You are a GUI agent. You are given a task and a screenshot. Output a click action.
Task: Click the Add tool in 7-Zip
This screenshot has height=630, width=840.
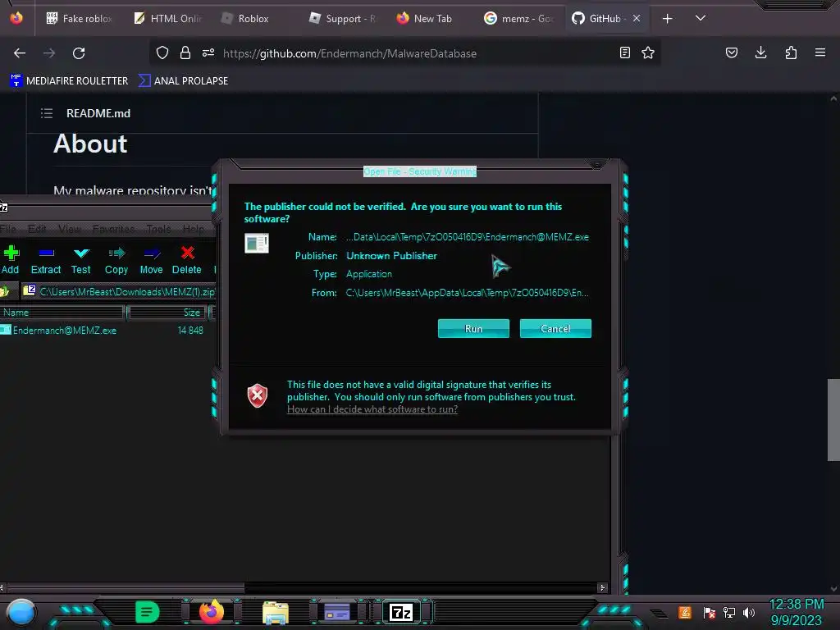10,260
